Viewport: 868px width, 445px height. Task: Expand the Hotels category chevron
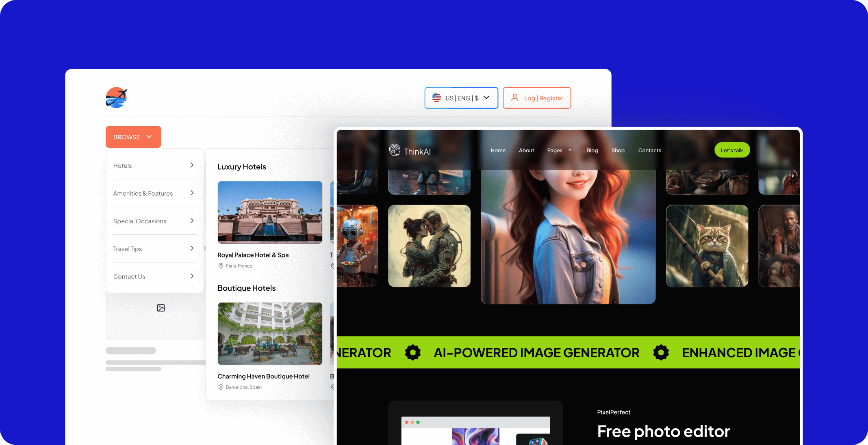[x=191, y=165]
